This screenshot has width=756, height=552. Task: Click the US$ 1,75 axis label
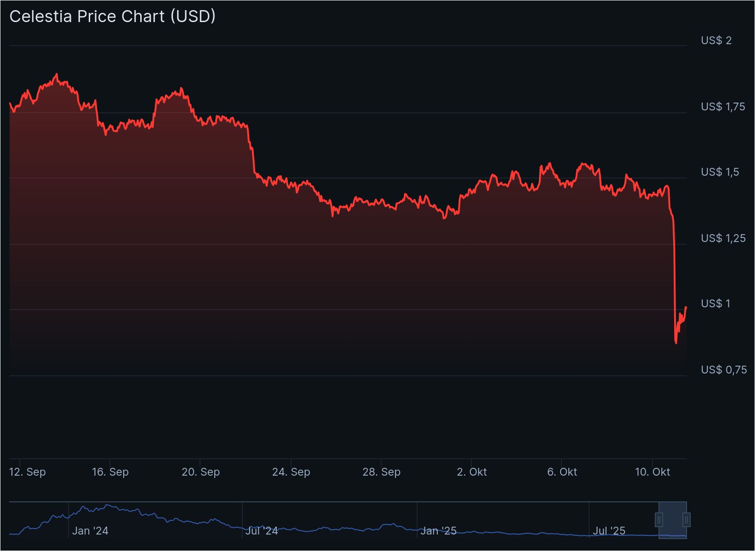click(x=723, y=107)
